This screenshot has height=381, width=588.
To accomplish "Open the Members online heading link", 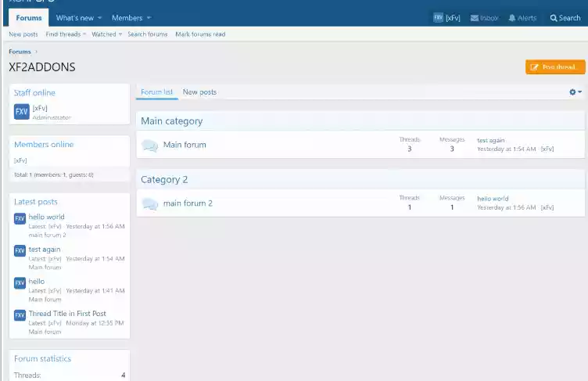I will point(44,145).
